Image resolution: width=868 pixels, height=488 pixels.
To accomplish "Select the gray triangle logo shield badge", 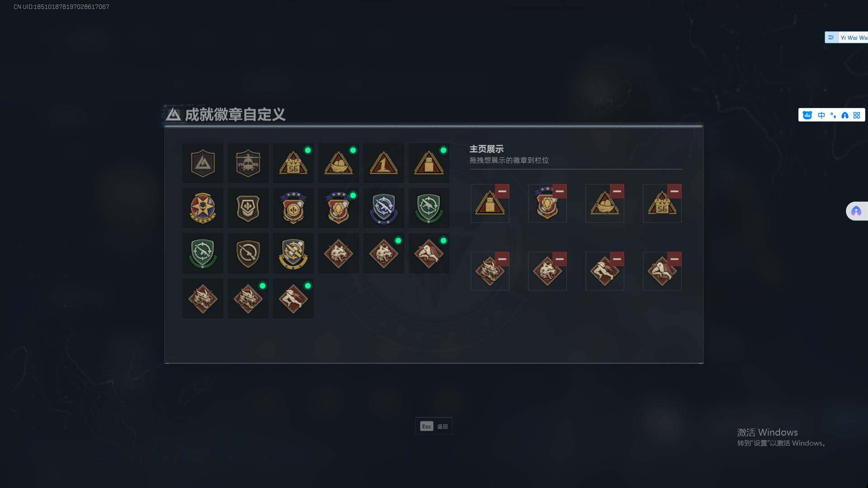I will [x=203, y=163].
